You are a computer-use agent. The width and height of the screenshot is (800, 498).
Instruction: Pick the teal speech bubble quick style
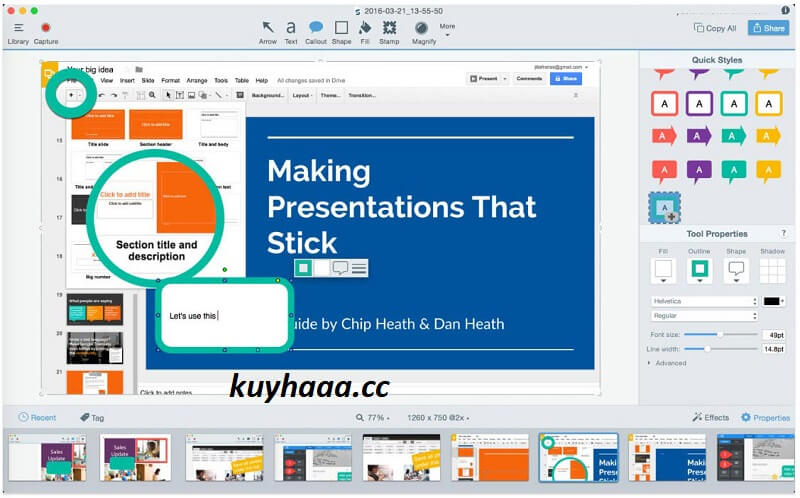734,171
